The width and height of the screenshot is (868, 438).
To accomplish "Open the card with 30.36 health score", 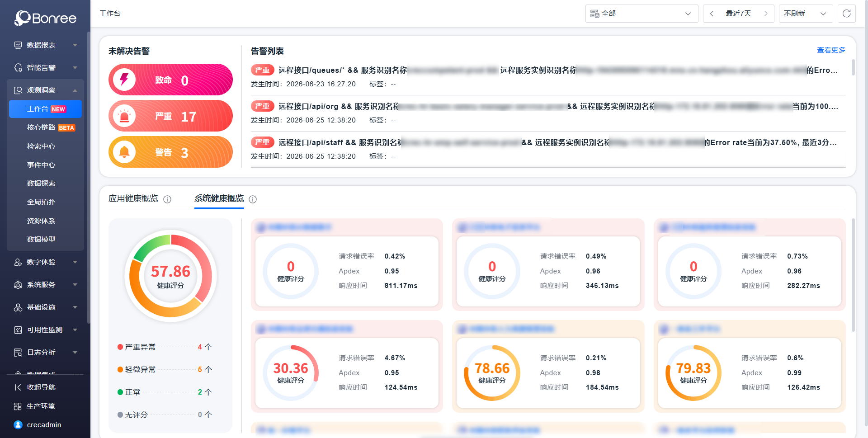I will tap(347, 366).
